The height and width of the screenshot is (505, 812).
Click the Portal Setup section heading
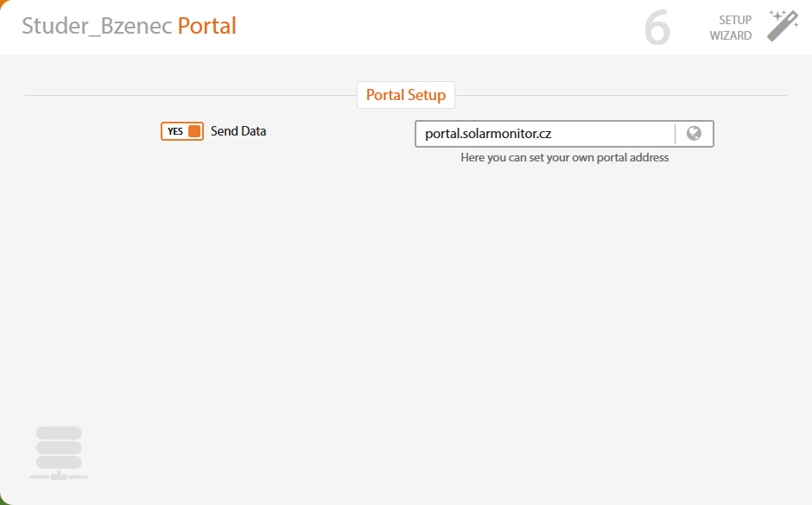pos(406,95)
